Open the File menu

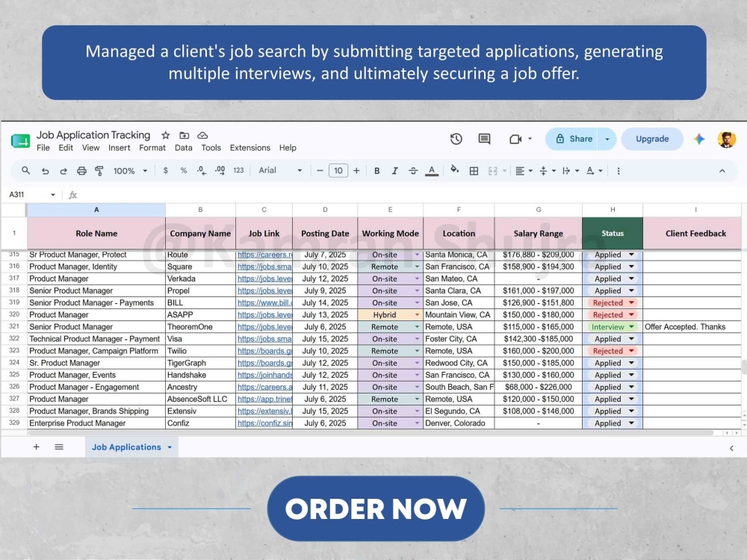pos(43,148)
